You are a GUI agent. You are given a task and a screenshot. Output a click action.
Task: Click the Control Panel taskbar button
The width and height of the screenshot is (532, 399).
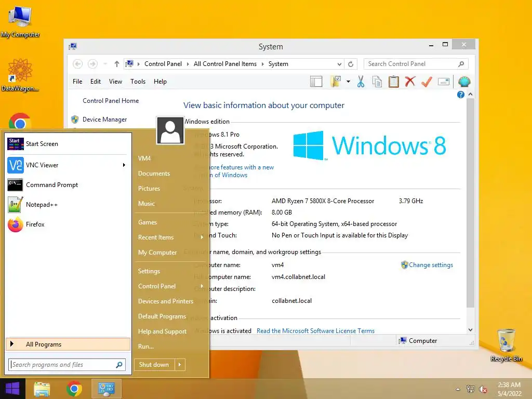tap(107, 389)
